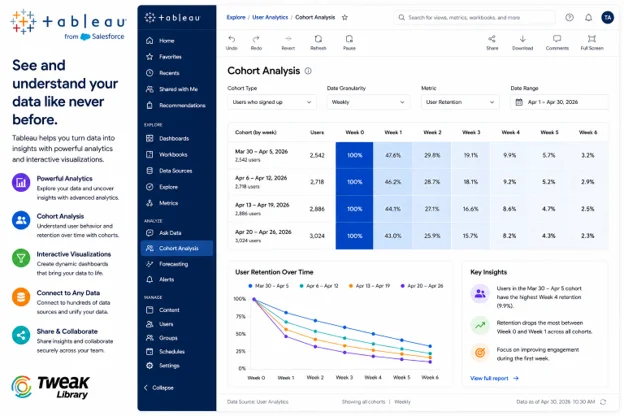Open the TA user avatar
Viewport: 624px width, 416px height.
(x=607, y=18)
